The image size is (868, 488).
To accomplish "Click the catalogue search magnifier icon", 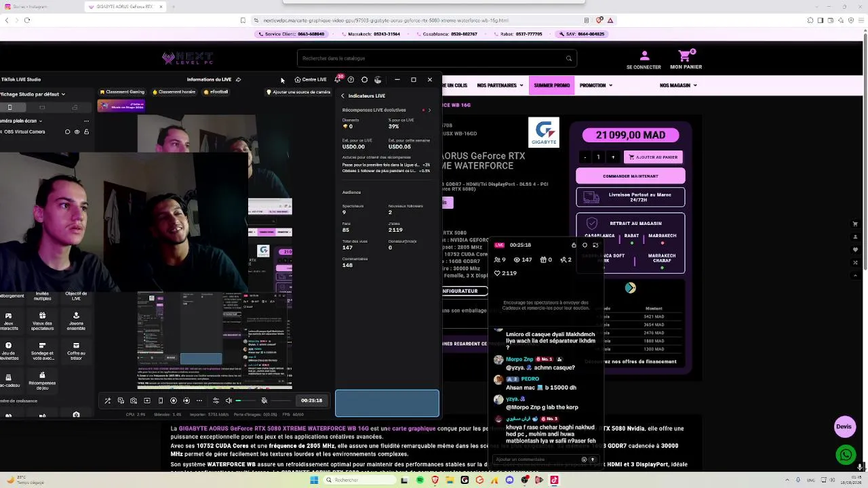I will [x=569, y=58].
